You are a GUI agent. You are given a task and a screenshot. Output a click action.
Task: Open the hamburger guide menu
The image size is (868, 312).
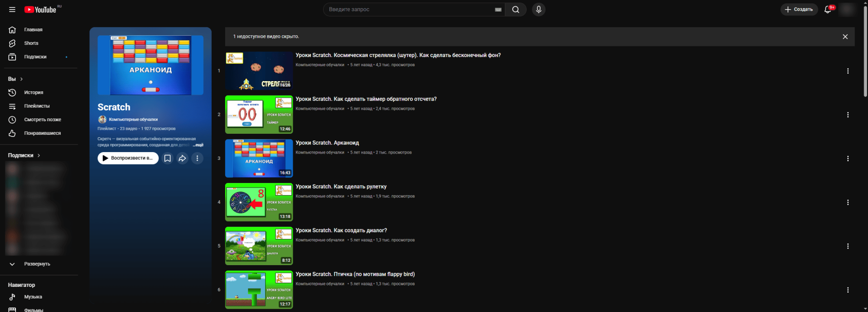12,10
